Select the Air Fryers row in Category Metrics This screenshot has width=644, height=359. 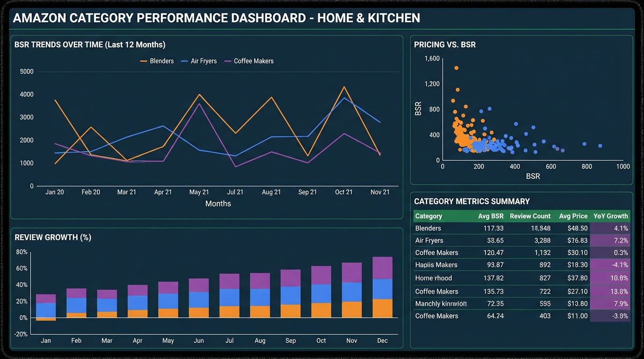429,240
